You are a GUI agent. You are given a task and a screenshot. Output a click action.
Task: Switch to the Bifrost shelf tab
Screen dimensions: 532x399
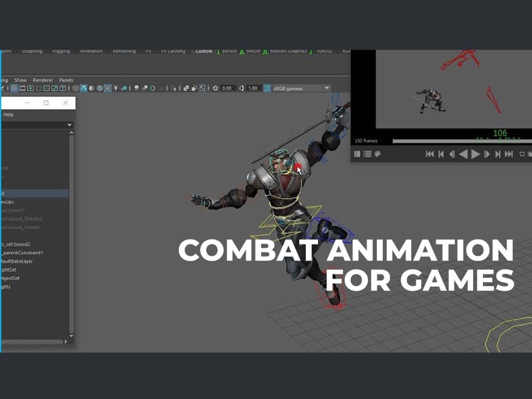point(229,51)
